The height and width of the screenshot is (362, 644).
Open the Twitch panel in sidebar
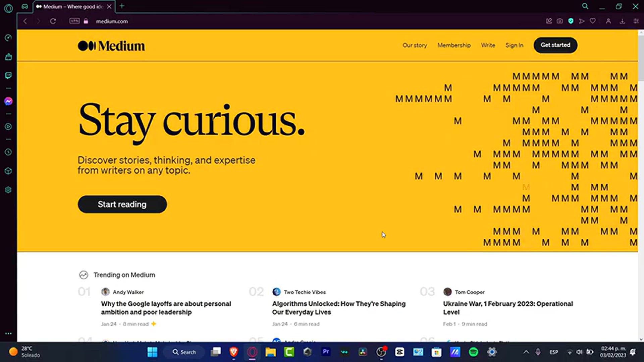(x=8, y=75)
